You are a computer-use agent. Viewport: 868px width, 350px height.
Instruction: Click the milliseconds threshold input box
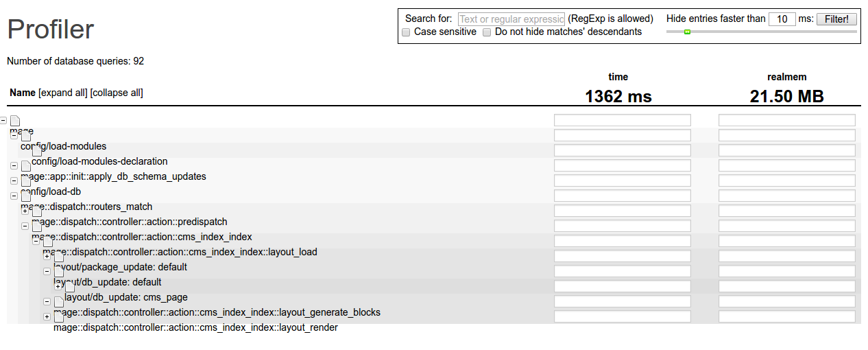point(782,19)
